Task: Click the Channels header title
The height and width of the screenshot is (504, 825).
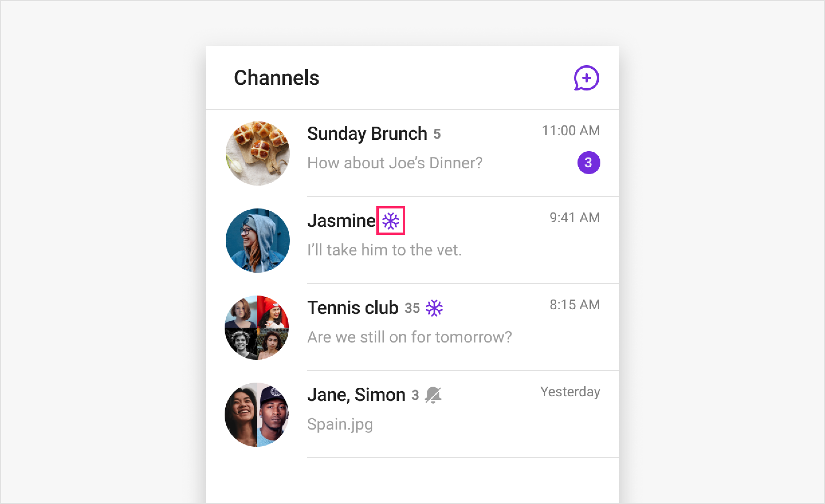Action: coord(276,78)
